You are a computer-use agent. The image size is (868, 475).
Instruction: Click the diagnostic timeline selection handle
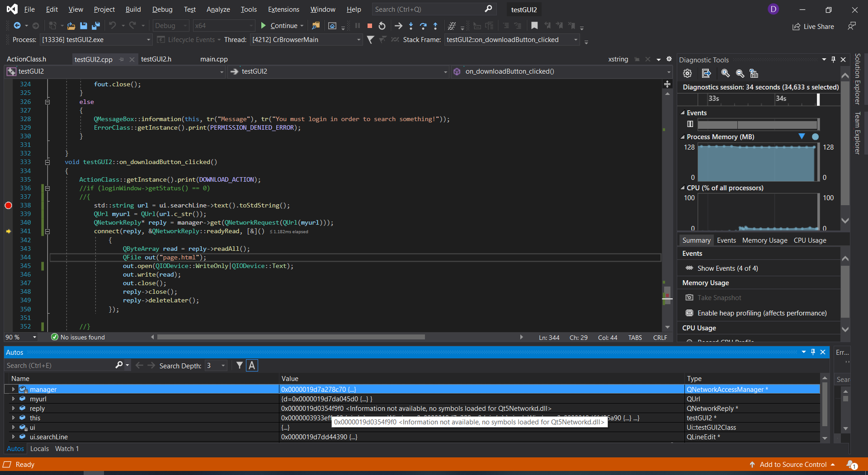[818, 99]
